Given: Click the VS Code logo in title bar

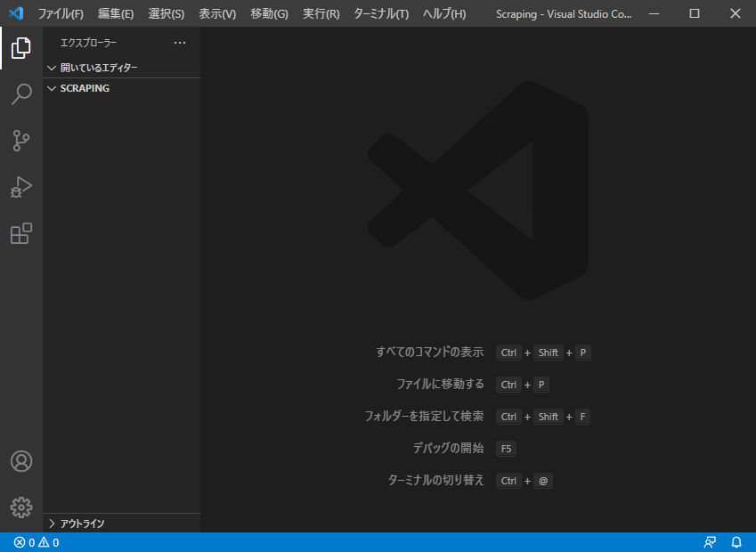Looking at the screenshot, I should coord(16,13).
